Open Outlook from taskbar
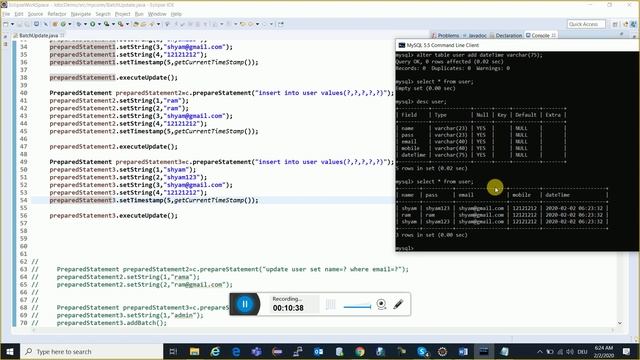Image resolution: width=640 pixels, height=360 pixels. pyautogui.click(x=318, y=351)
